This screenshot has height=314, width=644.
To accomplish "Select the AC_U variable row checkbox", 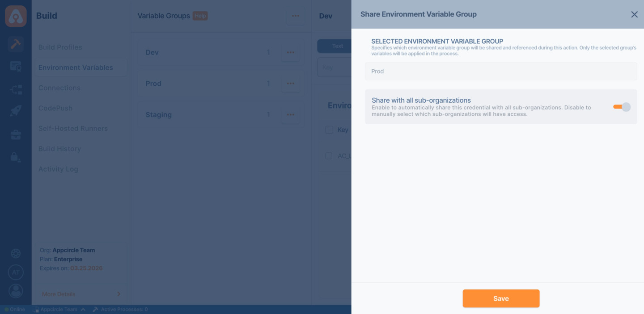I will pyautogui.click(x=329, y=155).
